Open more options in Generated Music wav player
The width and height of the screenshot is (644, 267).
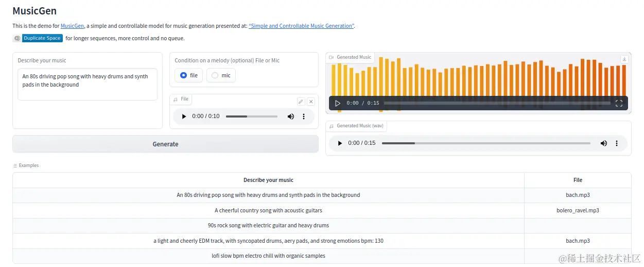point(617,143)
